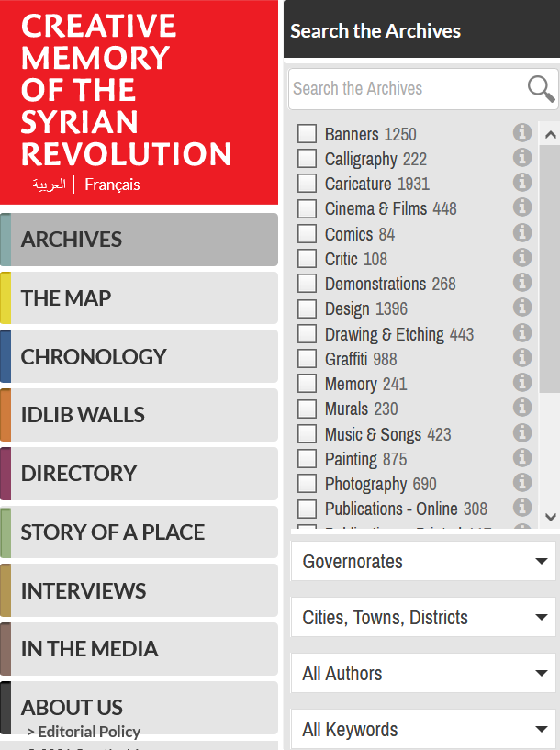Show info icon next to Caricature

click(x=522, y=183)
